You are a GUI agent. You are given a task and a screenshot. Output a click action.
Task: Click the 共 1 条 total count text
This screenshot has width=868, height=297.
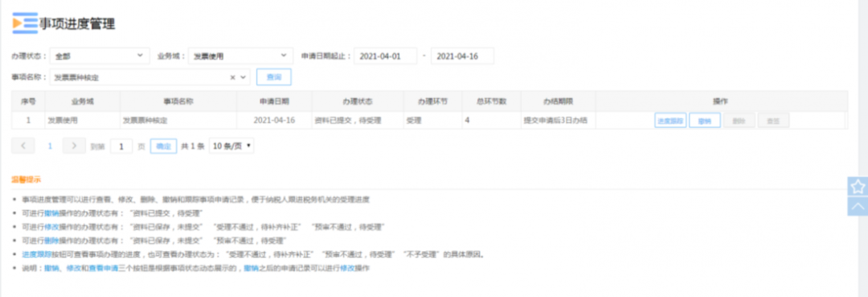[193, 146]
